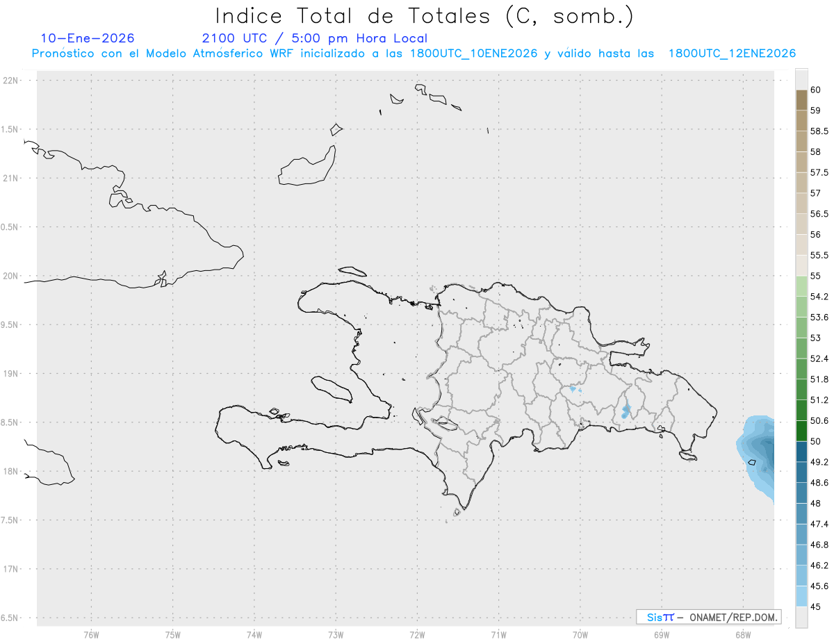Click the legend value "46.8"
Viewport: 834px width, 644px height.
tap(819, 545)
